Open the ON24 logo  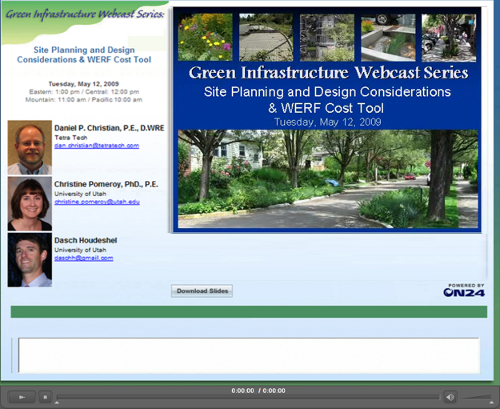click(464, 290)
